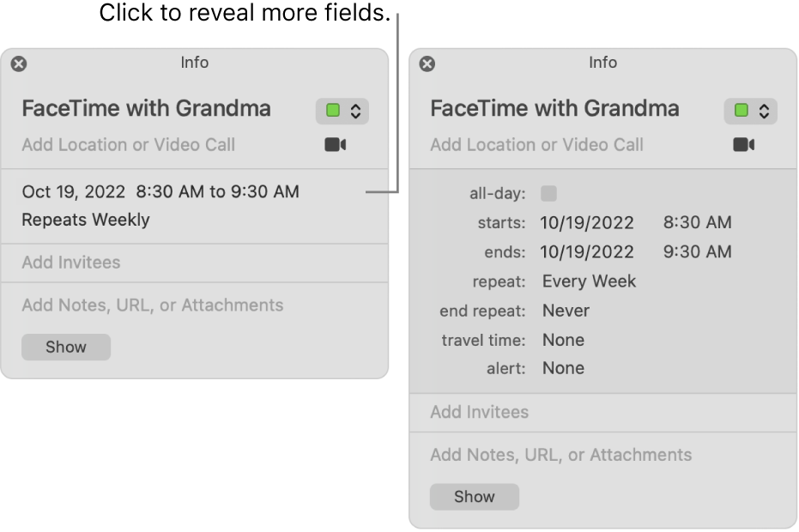This screenshot has height=532, width=799.
Task: Check the all-day option in expanded view
Action: (x=548, y=193)
